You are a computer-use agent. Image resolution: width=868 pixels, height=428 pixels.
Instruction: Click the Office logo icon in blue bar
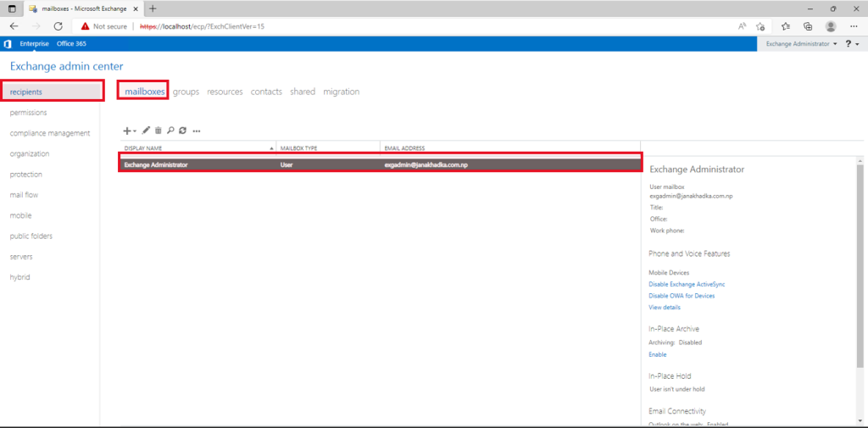8,44
